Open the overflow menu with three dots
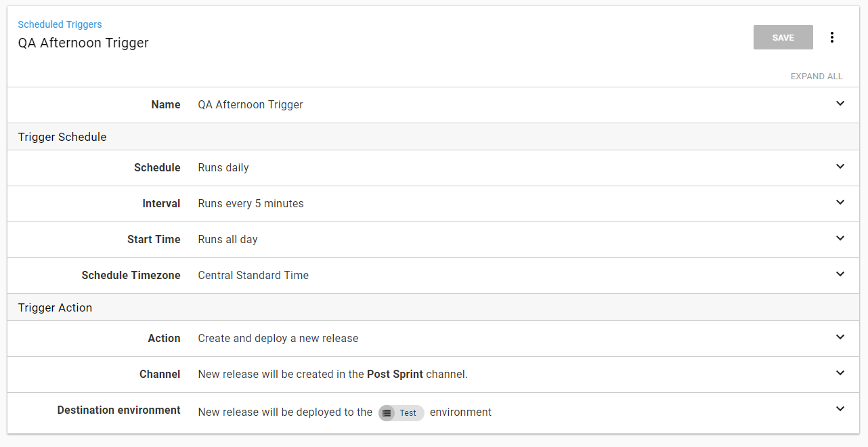 [x=832, y=37]
